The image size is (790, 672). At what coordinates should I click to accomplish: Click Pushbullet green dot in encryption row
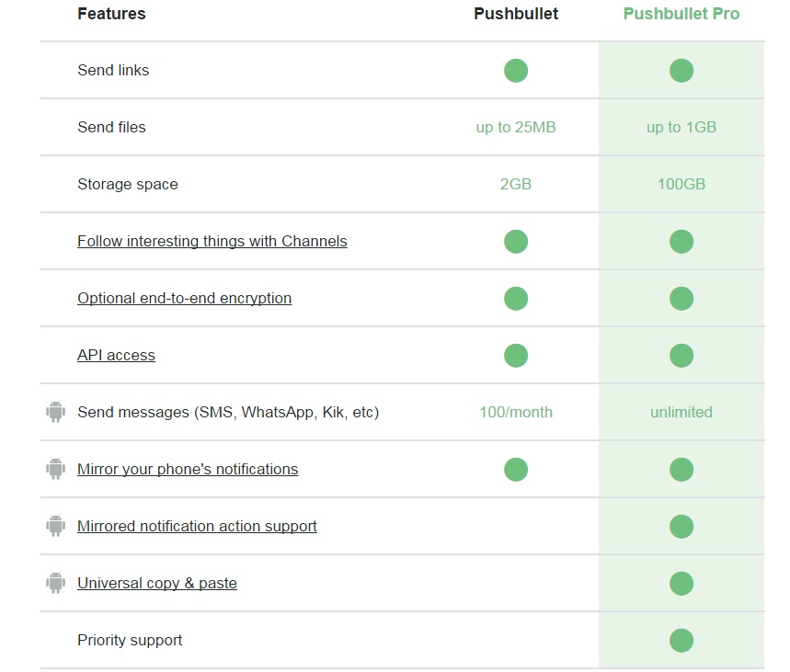pos(516,298)
